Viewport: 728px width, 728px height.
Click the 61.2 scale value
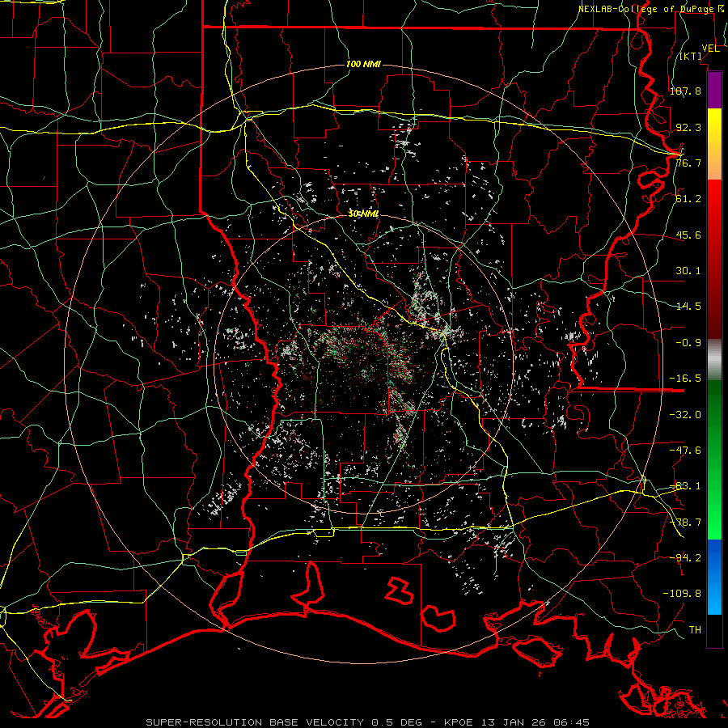[x=688, y=199]
